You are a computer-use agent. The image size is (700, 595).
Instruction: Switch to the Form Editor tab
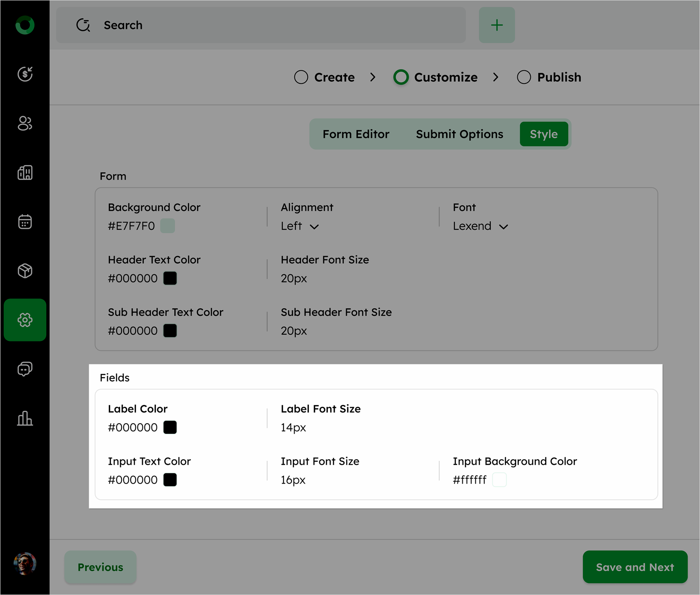(x=356, y=134)
